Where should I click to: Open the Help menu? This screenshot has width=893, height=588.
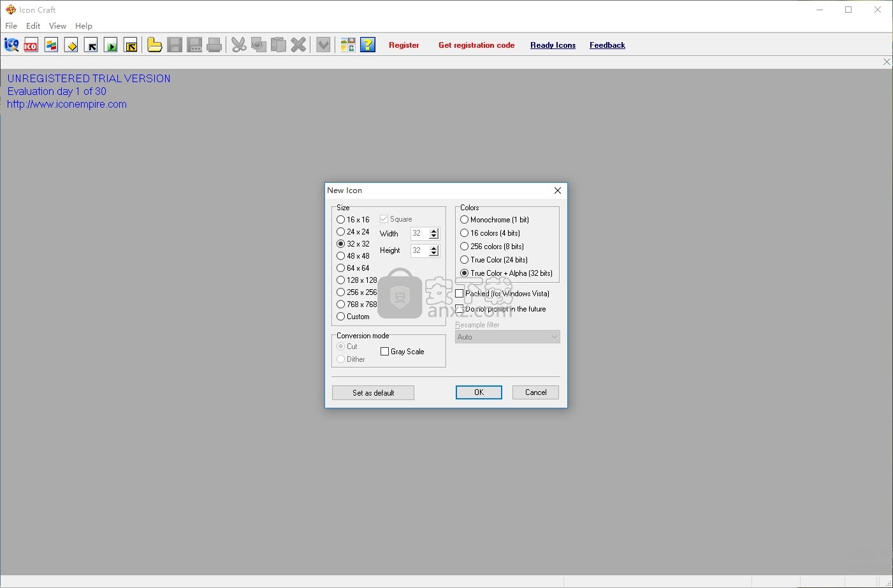[x=83, y=26]
